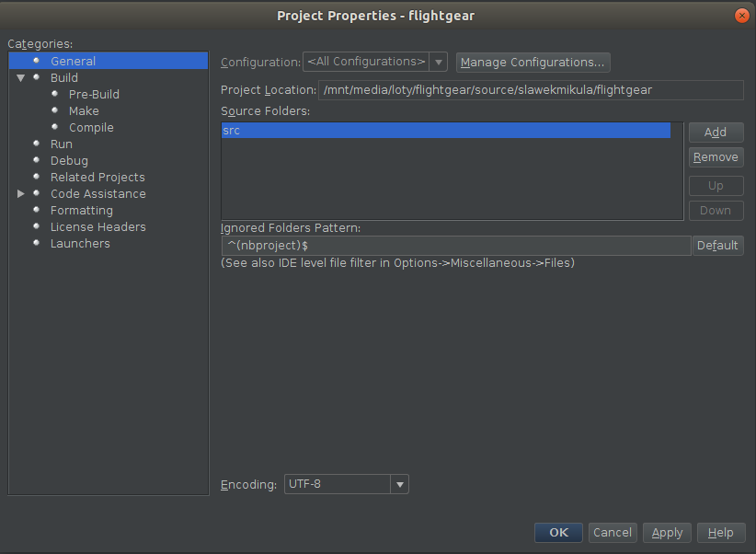Click the bullet icon beside Pre-Build
Viewport: 756px width, 554px height.
click(x=55, y=94)
